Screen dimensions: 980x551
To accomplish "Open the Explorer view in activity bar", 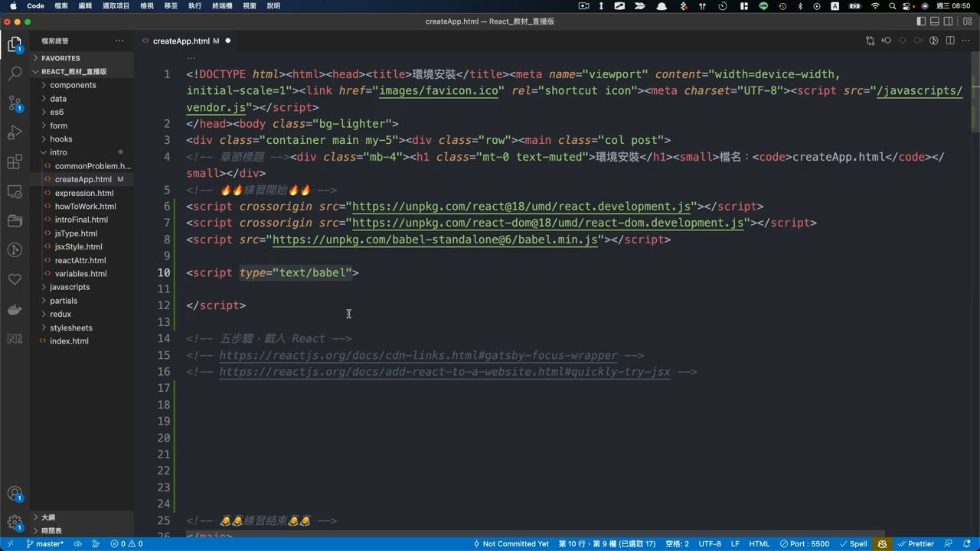I will click(x=15, y=45).
